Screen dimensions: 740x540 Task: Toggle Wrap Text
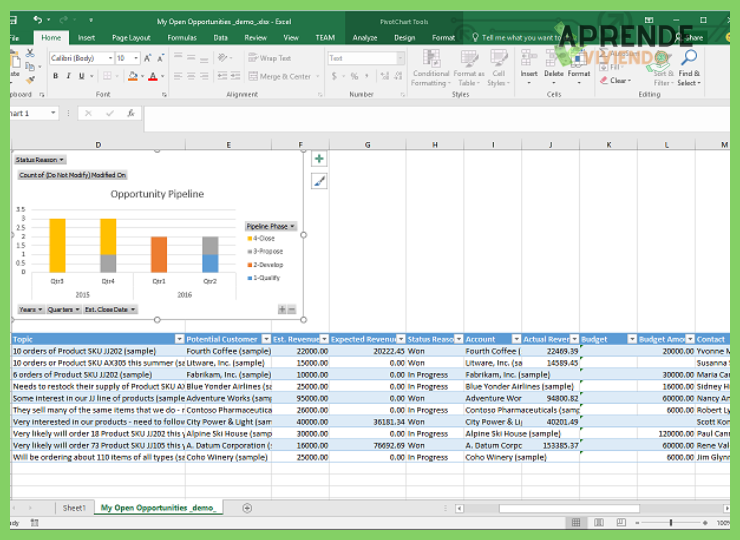click(x=269, y=58)
